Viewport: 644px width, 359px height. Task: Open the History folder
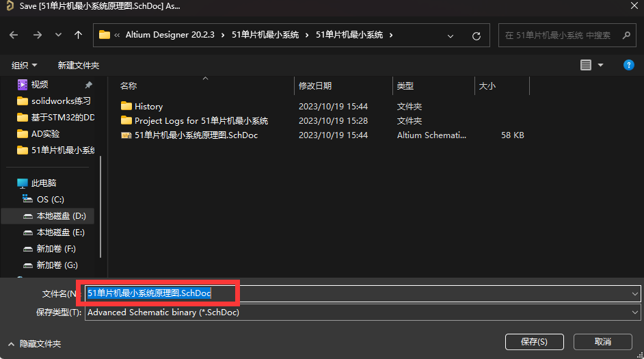(148, 106)
